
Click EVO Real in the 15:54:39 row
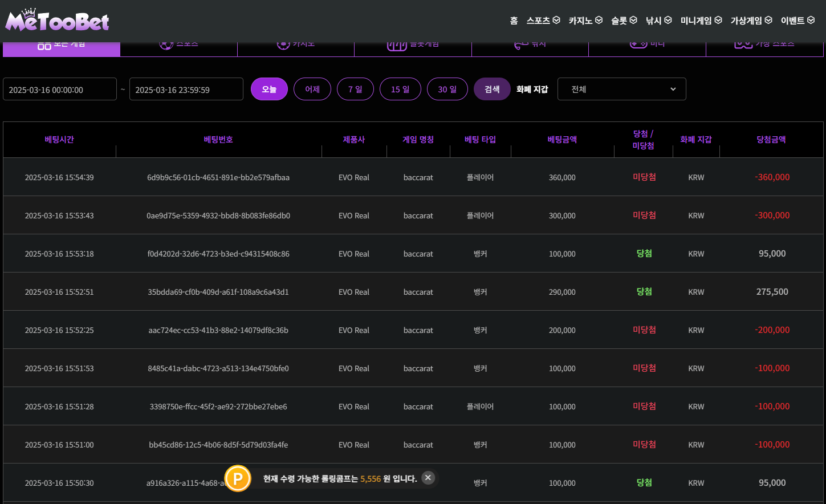coord(354,177)
